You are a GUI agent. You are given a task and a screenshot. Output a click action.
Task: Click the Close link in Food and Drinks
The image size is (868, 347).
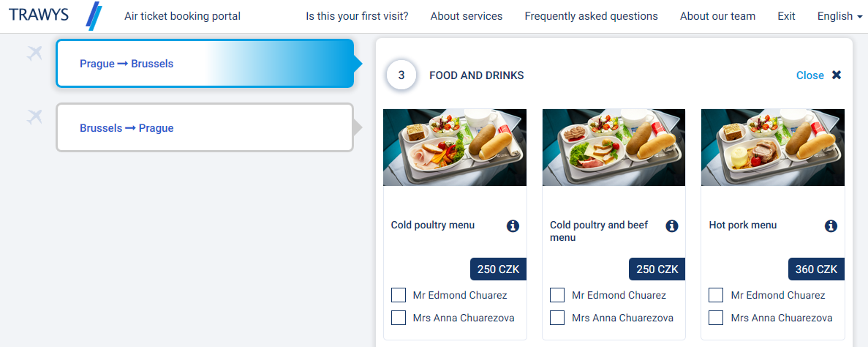point(809,75)
